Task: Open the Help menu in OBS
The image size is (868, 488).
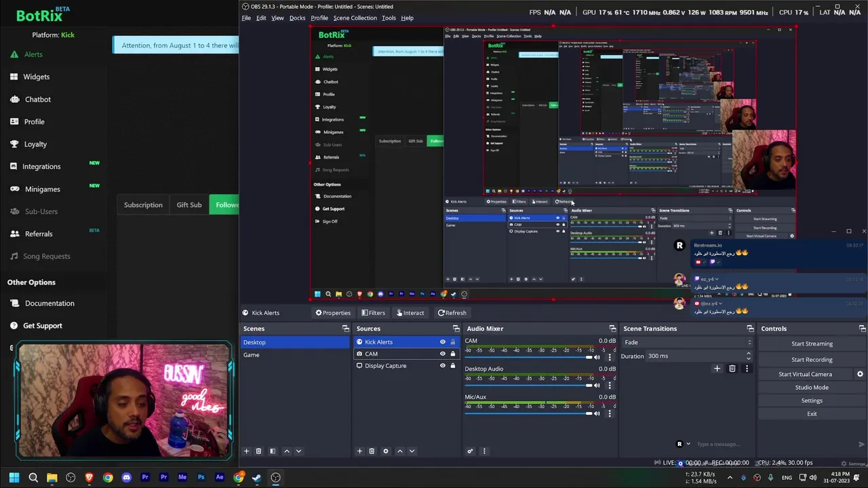Action: click(x=407, y=18)
